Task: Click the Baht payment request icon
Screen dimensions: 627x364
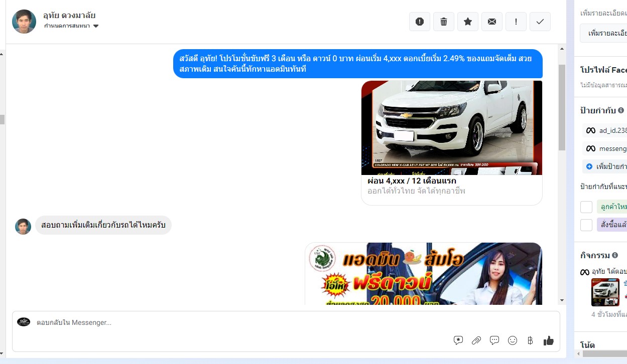Action: [530, 340]
